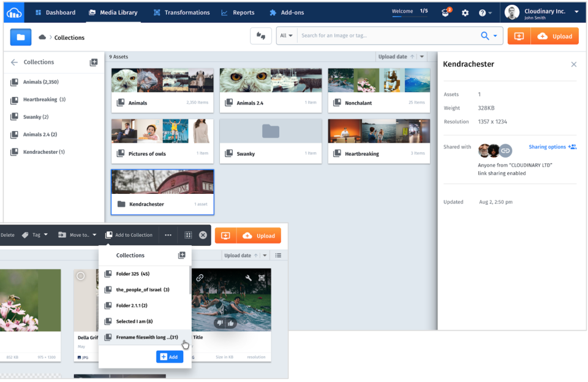Open the Move to action in the bottom toolbar
The width and height of the screenshot is (588, 382).
pos(77,235)
